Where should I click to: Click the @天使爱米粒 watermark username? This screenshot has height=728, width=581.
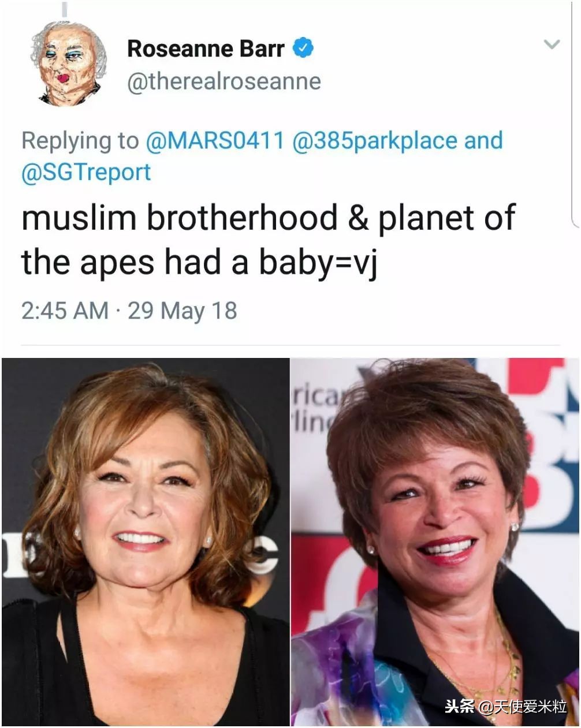click(x=523, y=706)
